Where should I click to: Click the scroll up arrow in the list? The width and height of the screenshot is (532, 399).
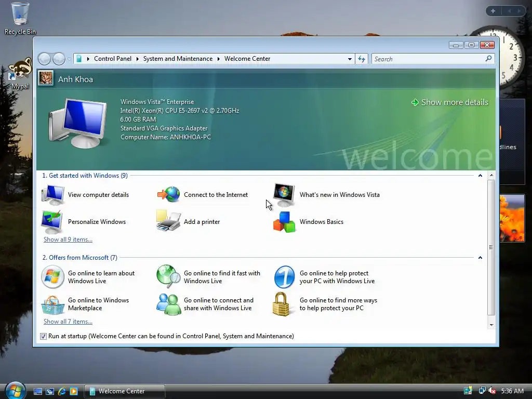[491, 176]
